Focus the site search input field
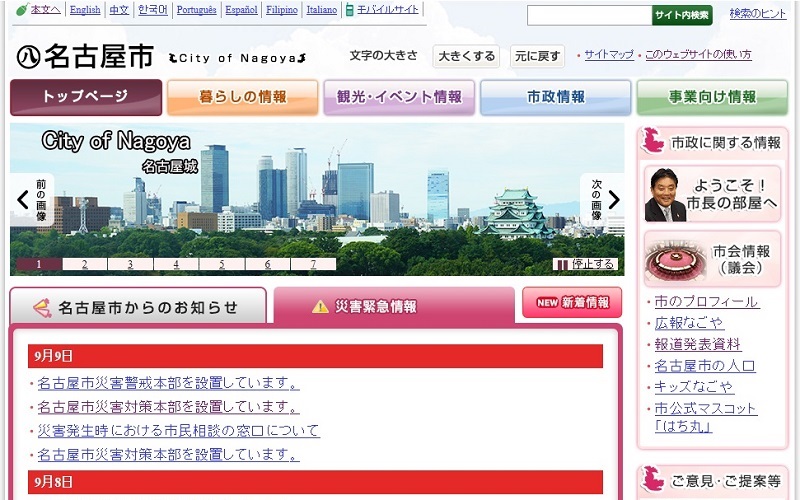The height and width of the screenshot is (500, 800). [x=589, y=15]
